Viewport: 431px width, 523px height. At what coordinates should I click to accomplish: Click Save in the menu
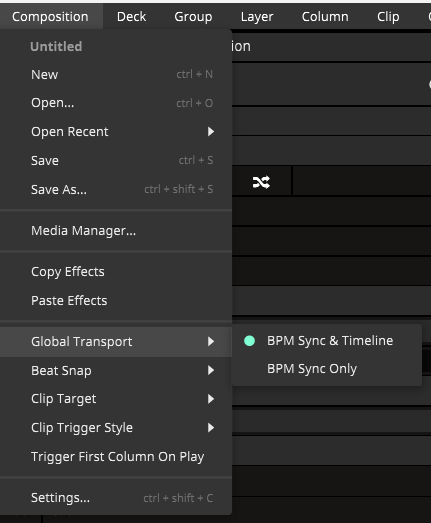[116, 160]
